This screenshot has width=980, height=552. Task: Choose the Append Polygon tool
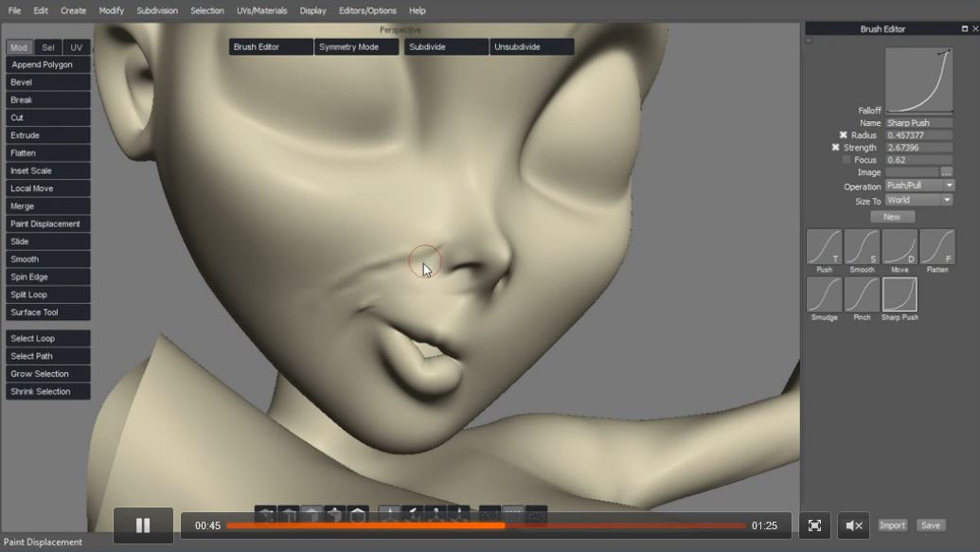click(48, 64)
